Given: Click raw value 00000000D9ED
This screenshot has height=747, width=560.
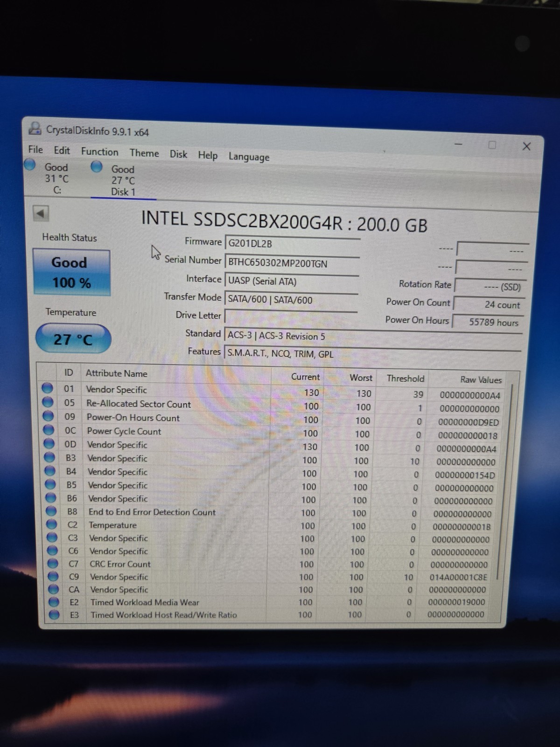Looking at the screenshot, I should tap(469, 422).
